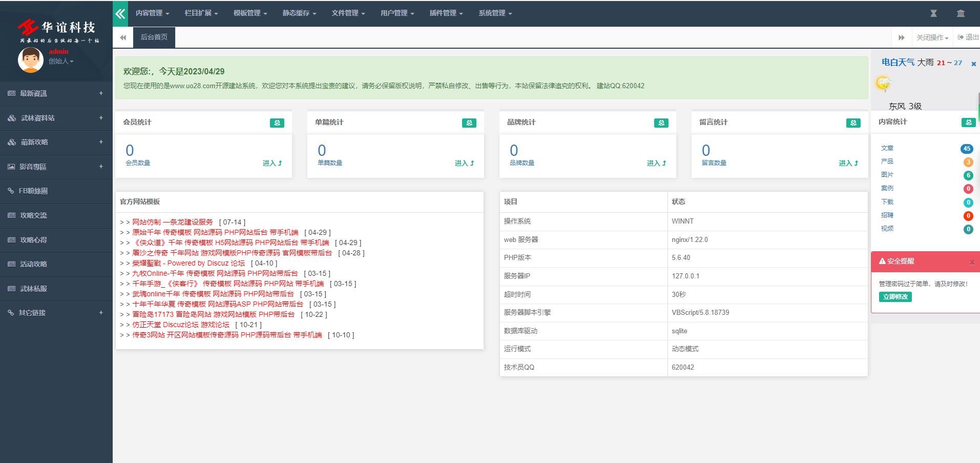Click the green badge on 单篇统计 card
The image size is (980, 463).
pos(469,123)
